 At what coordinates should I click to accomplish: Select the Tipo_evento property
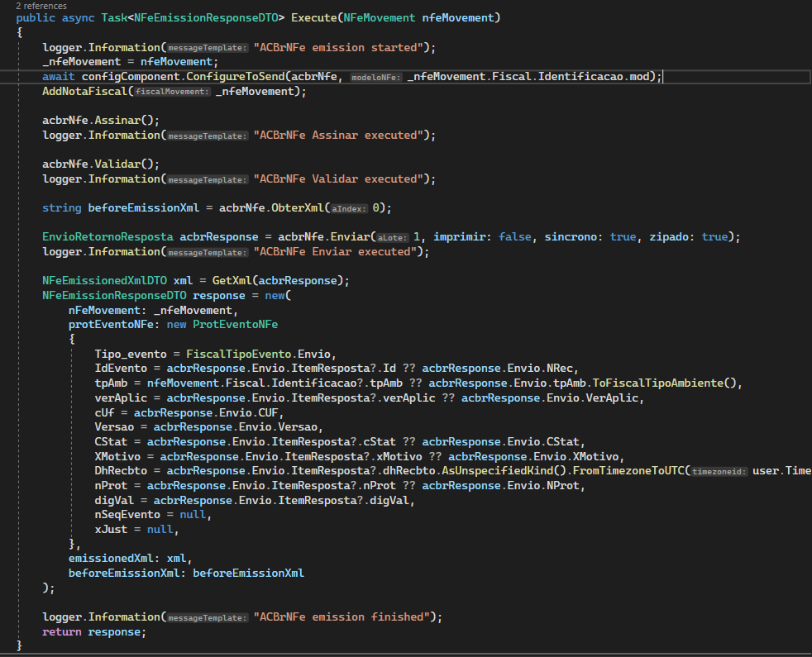pyautogui.click(x=131, y=355)
